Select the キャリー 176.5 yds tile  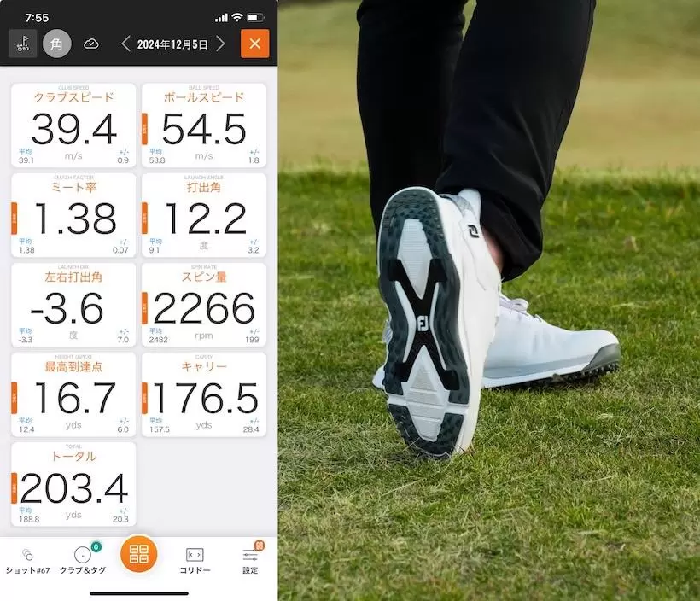tap(204, 394)
